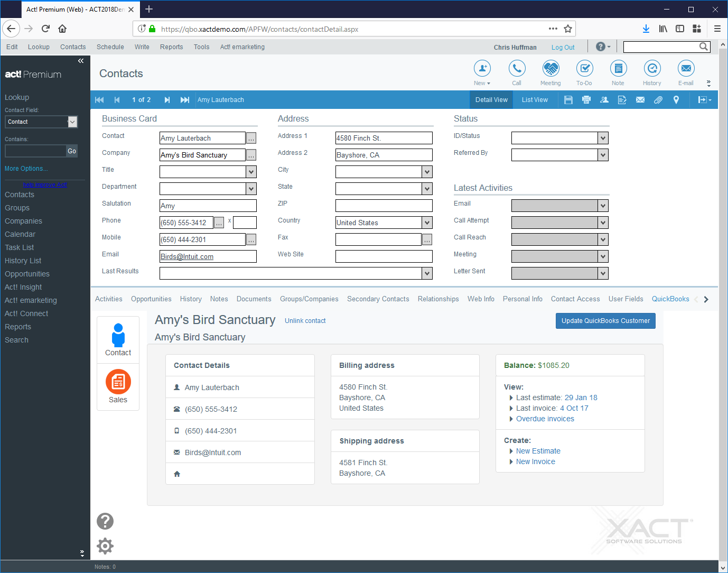728x573 pixels.
Task: Open the City dropdown
Action: [x=427, y=172]
